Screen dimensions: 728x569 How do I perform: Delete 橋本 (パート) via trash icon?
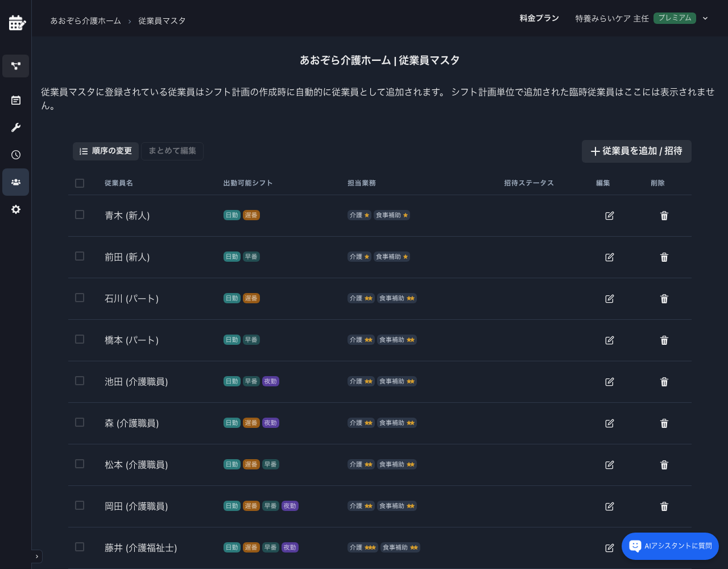tap(664, 340)
